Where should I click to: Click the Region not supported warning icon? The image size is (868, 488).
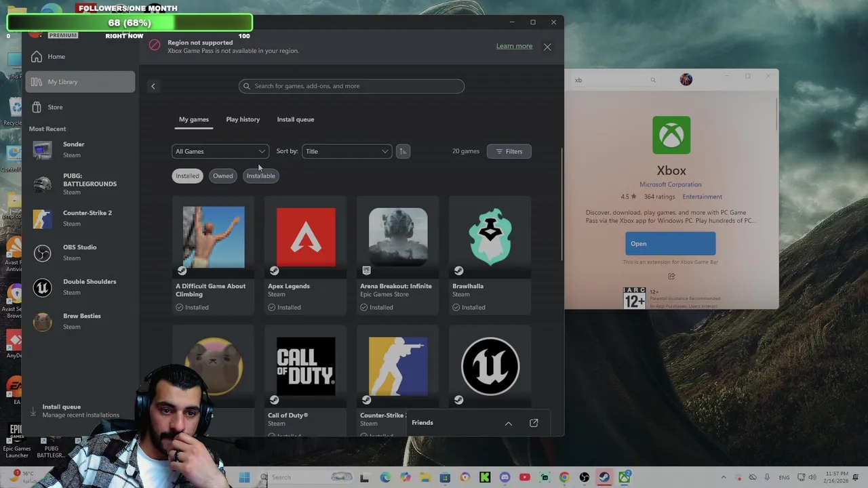155,46
